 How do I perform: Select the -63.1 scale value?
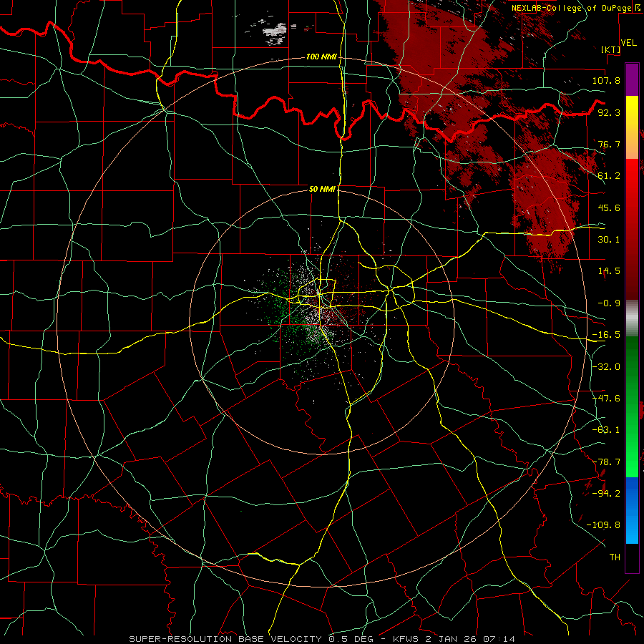pos(606,430)
